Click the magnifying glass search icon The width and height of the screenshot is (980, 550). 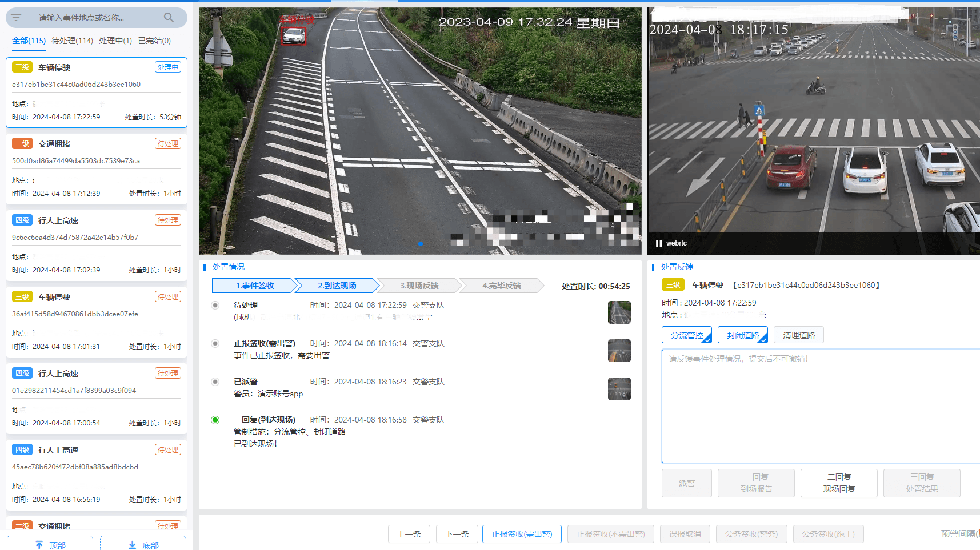(169, 18)
